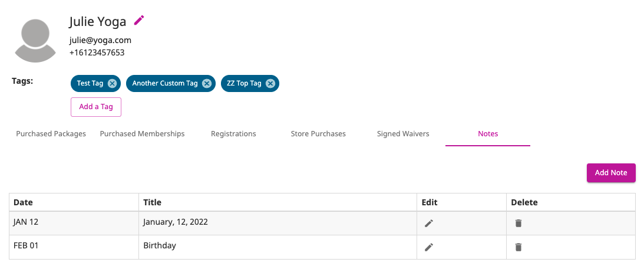Viewport: 644px width, 269px height.
Task: Open the Purchased Packages tab
Action: tap(51, 134)
